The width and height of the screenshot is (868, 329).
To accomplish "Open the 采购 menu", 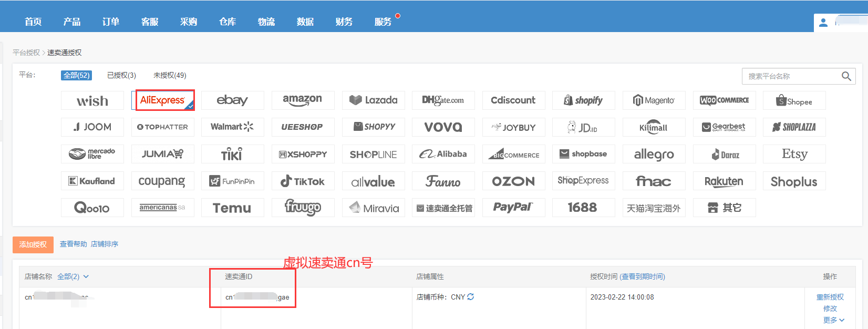I will coord(189,22).
